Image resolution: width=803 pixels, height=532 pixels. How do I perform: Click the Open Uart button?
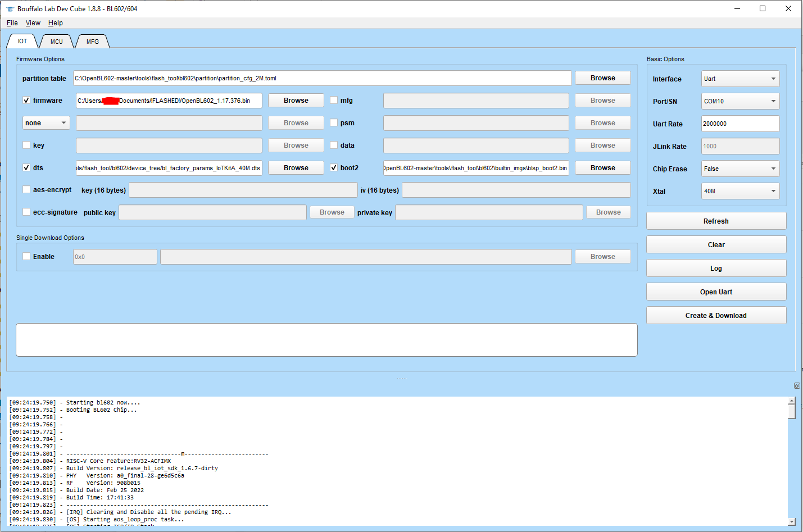coord(716,292)
